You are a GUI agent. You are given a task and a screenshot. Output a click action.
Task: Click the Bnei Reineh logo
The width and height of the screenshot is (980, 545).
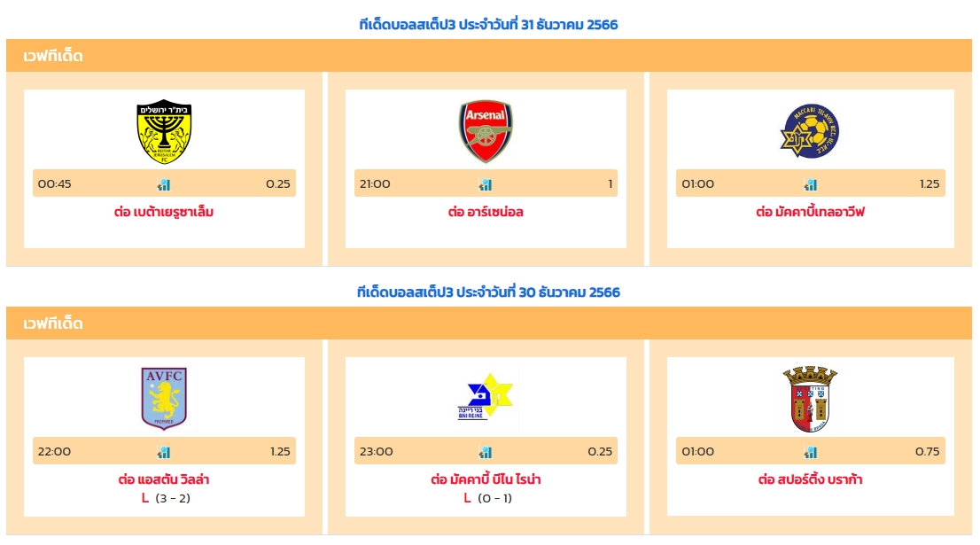[486, 398]
